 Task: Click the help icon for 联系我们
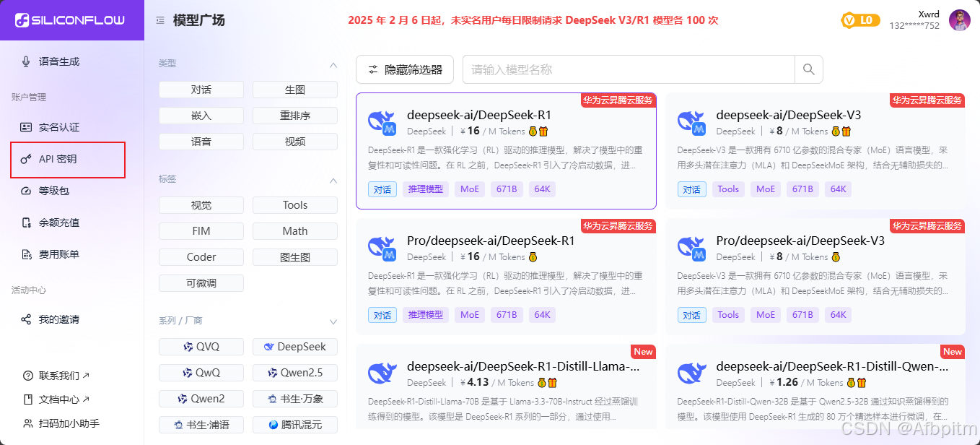tap(28, 376)
